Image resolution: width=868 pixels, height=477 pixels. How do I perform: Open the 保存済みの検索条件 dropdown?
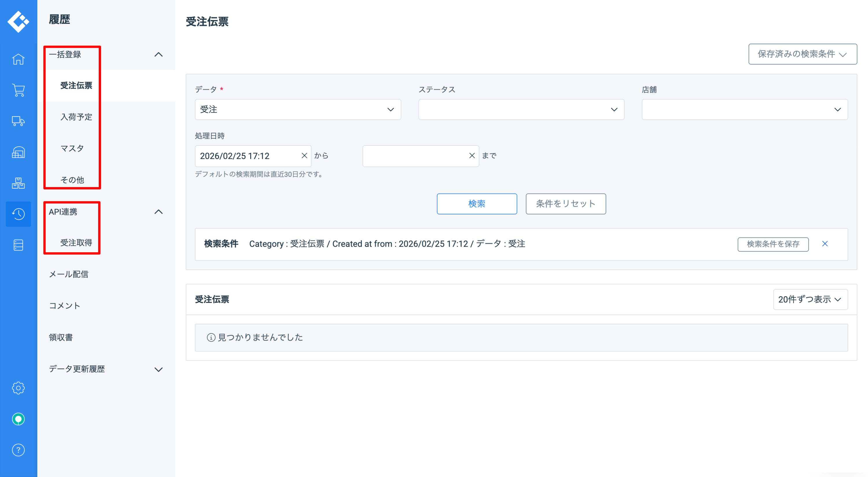tap(802, 54)
